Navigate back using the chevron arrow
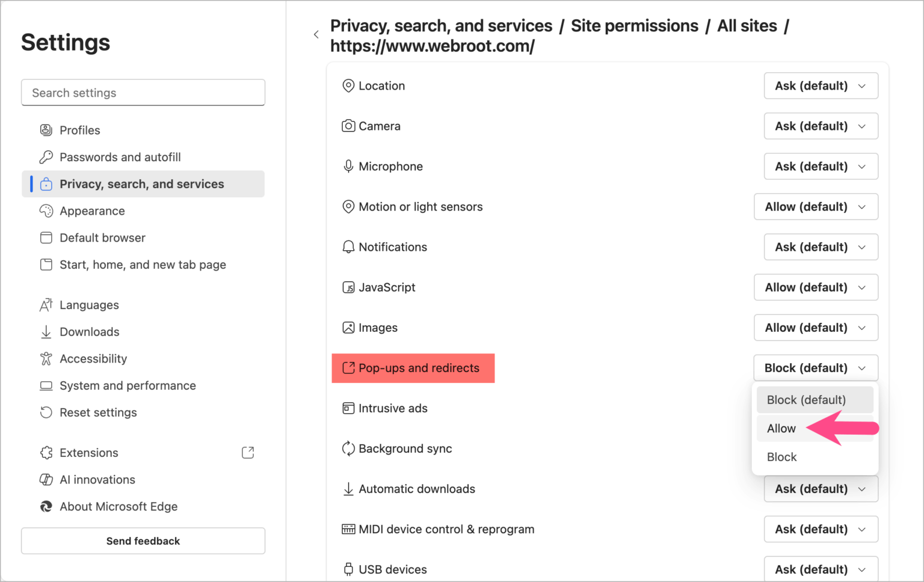 316,34
